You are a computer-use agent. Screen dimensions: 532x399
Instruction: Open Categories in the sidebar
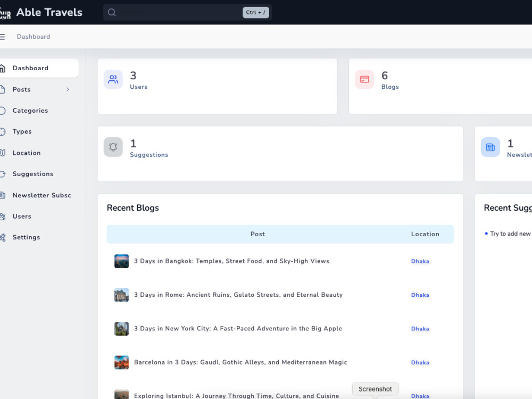(x=39, y=111)
